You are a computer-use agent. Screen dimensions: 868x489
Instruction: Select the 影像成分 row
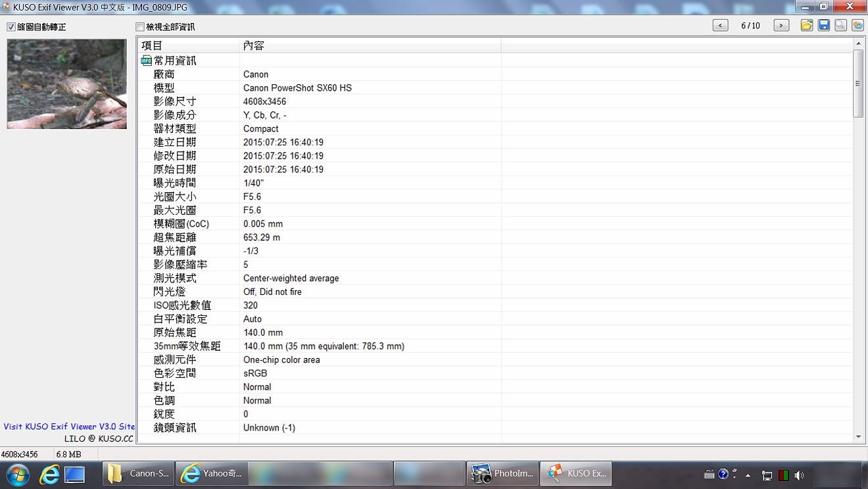(494, 115)
